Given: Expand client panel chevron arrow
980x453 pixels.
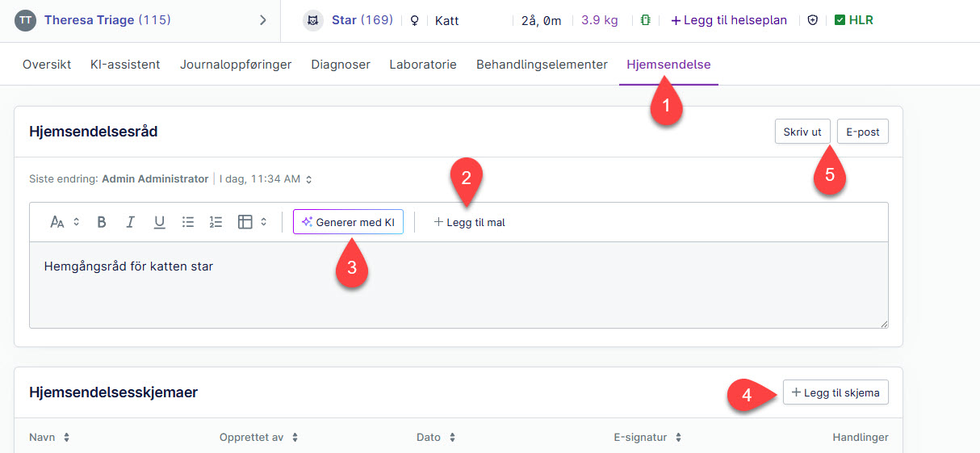Looking at the screenshot, I should [263, 20].
